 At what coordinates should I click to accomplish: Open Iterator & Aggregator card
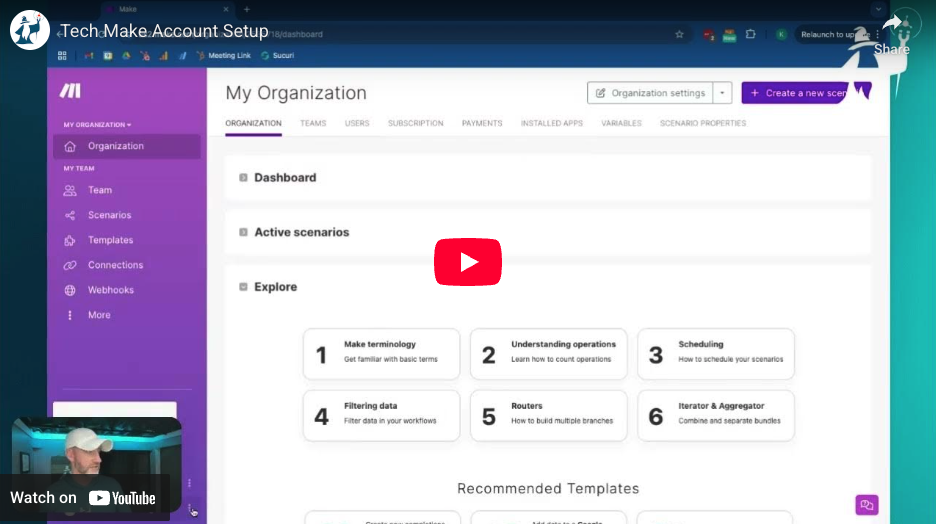point(716,416)
